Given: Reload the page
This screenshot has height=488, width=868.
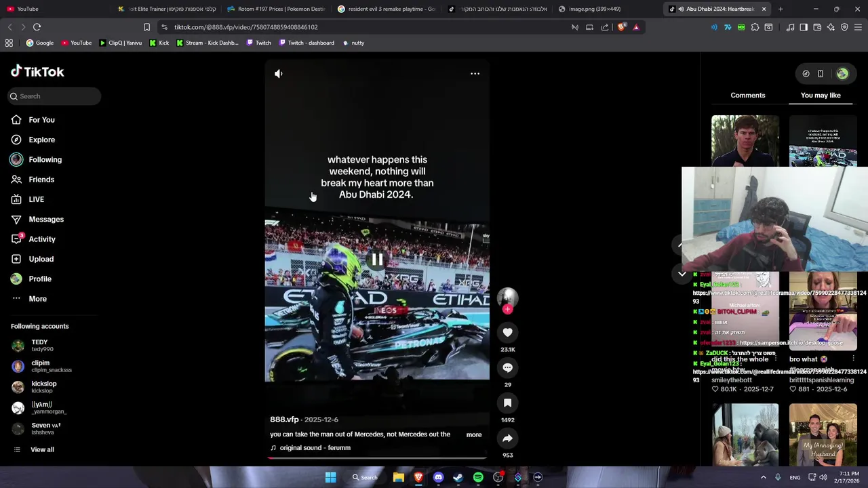Looking at the screenshot, I should pyautogui.click(x=37, y=27).
